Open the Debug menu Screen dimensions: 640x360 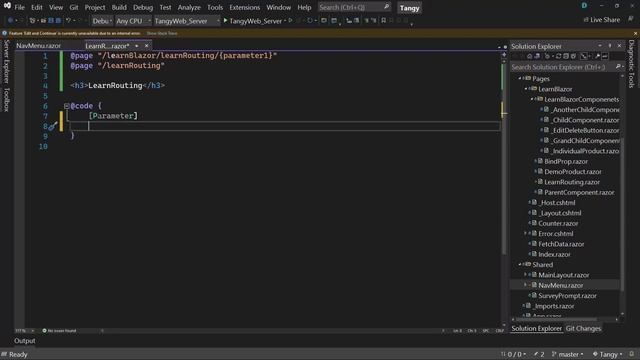[x=143, y=7]
